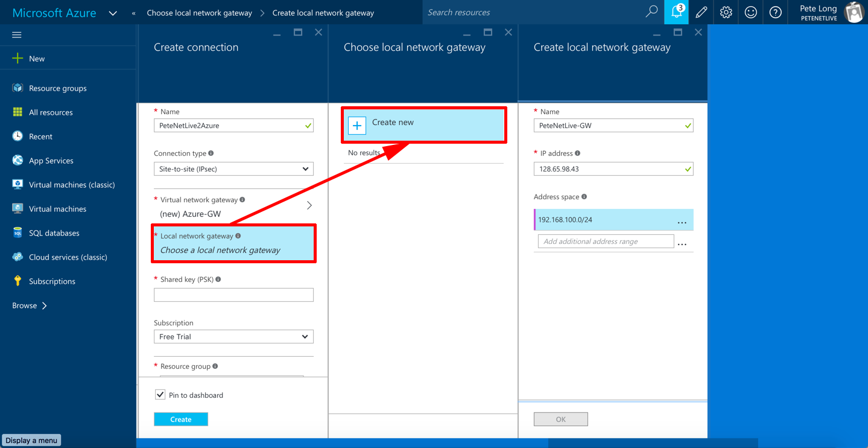Screen dimensions: 868x448
Task: Open portal settings gear icon
Action: (726, 12)
